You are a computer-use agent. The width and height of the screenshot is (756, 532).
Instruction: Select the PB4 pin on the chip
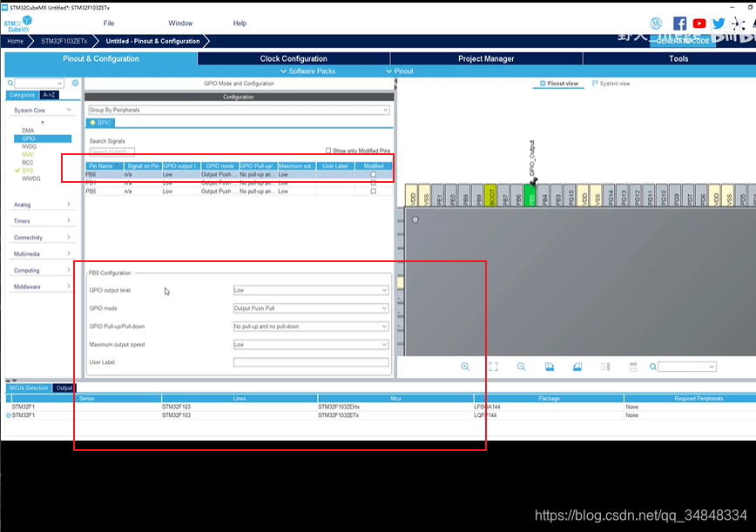543,195
